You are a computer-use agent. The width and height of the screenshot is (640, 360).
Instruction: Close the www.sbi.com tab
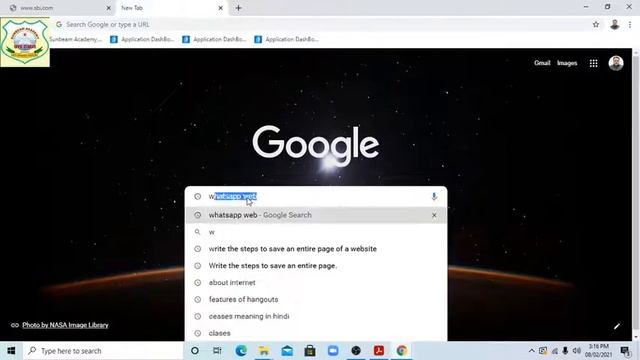point(109,8)
